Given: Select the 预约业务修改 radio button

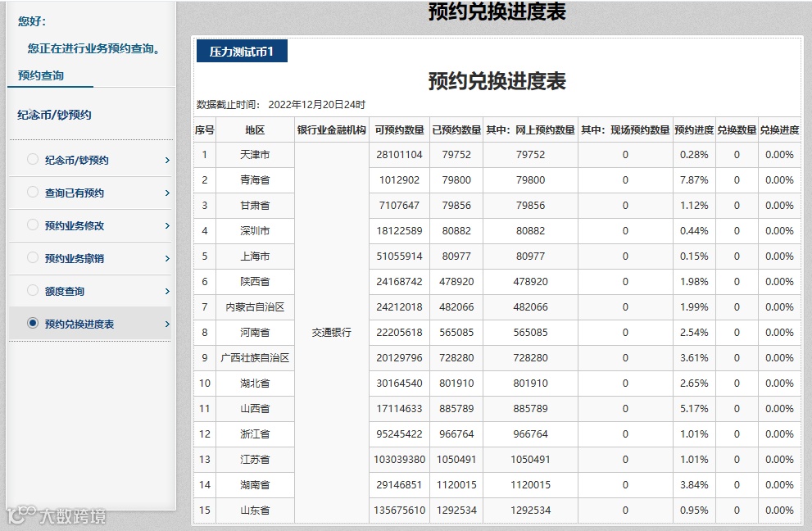Looking at the screenshot, I should (x=33, y=225).
